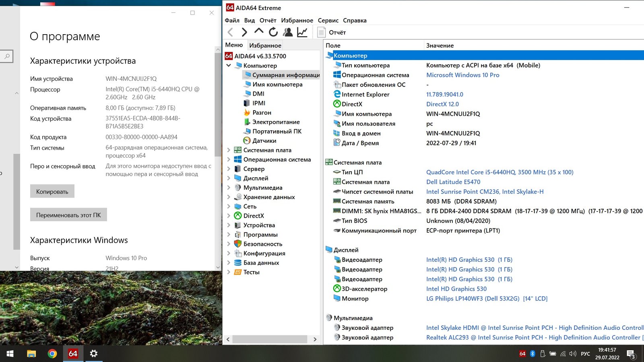
Task: Click the refresh icon in AIDA64 toolbar
Action: coord(273,32)
